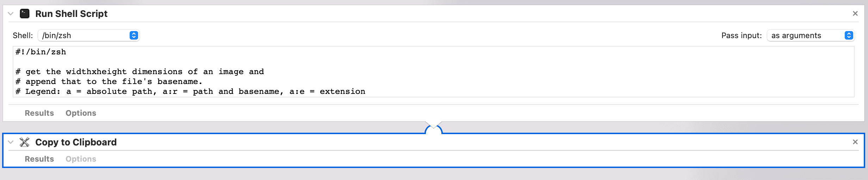Show Options for Copy to Clipboard
This screenshot has height=180, width=868.
coord(81,159)
